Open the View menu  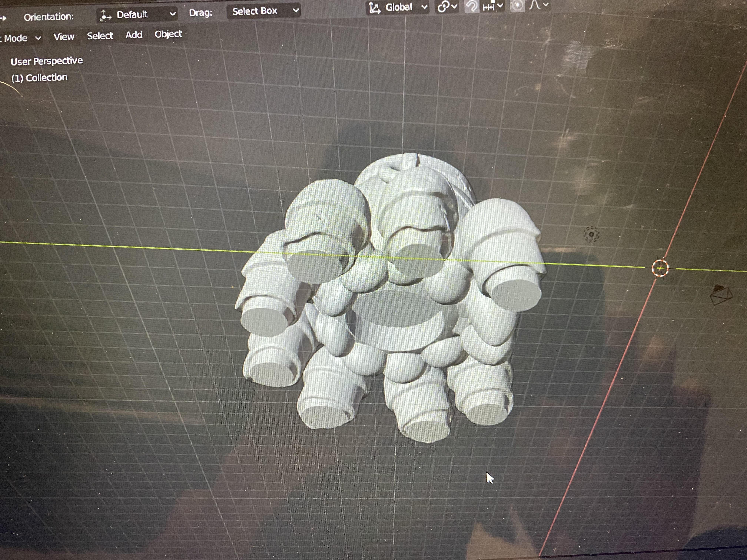(64, 37)
